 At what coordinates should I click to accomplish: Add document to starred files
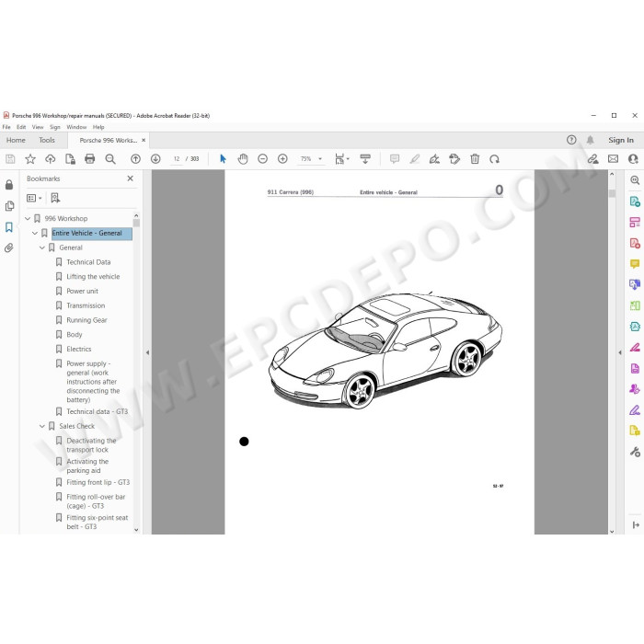coord(30,159)
